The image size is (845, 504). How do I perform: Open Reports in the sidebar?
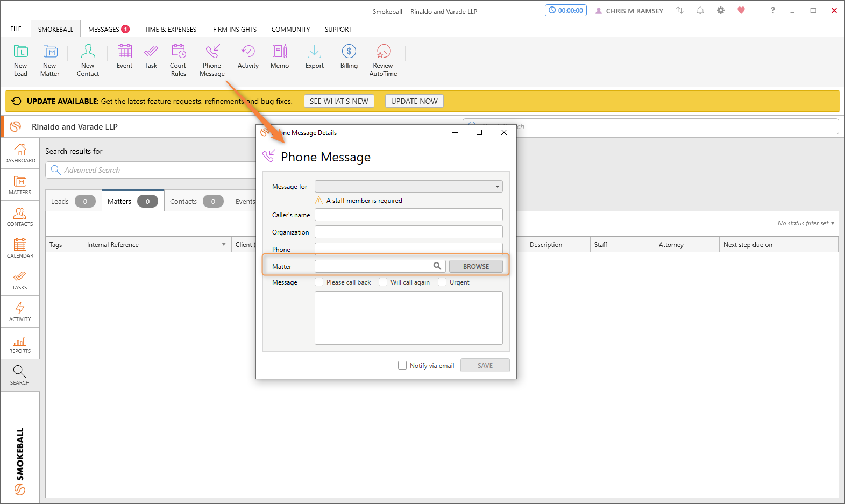click(x=20, y=344)
